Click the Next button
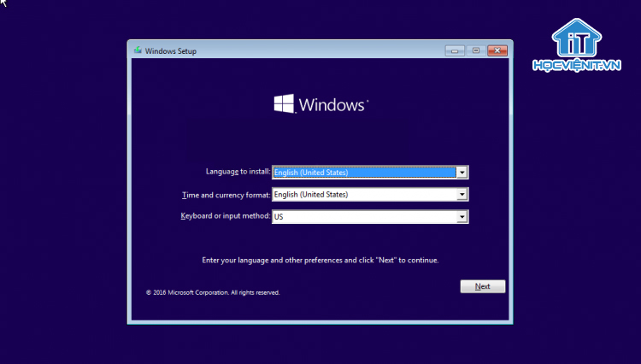Viewport: 641px width, 364px height. point(482,286)
